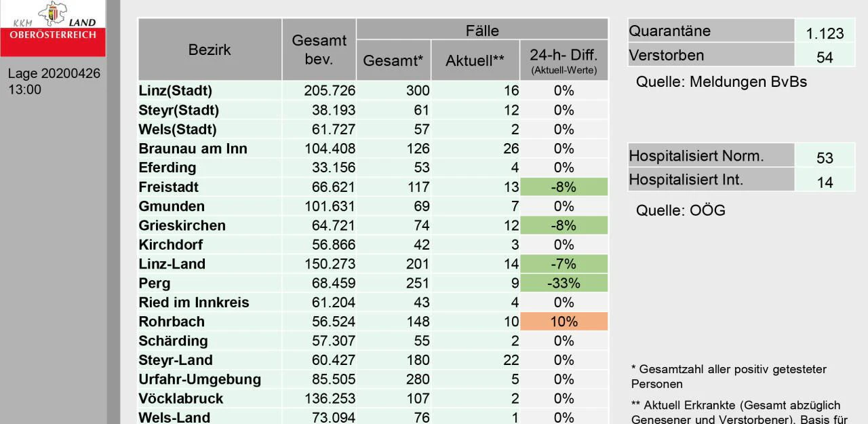868x424 pixels.
Task: Click the Fälle header cell
Action: point(482,30)
